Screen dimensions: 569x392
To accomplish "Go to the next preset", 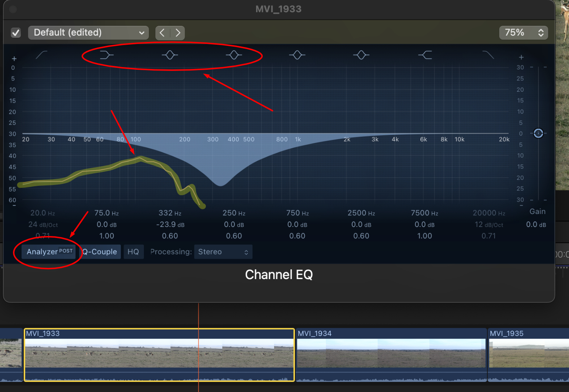I will (x=178, y=33).
